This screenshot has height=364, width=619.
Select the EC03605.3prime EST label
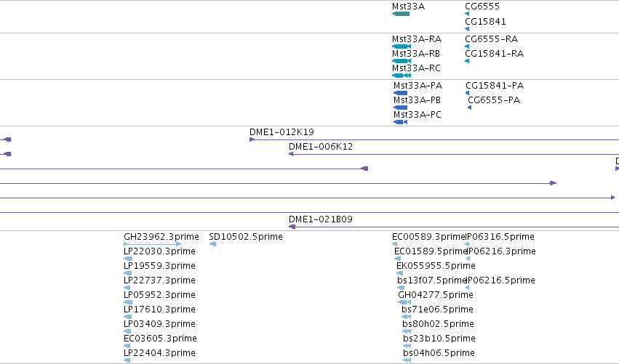(160, 339)
